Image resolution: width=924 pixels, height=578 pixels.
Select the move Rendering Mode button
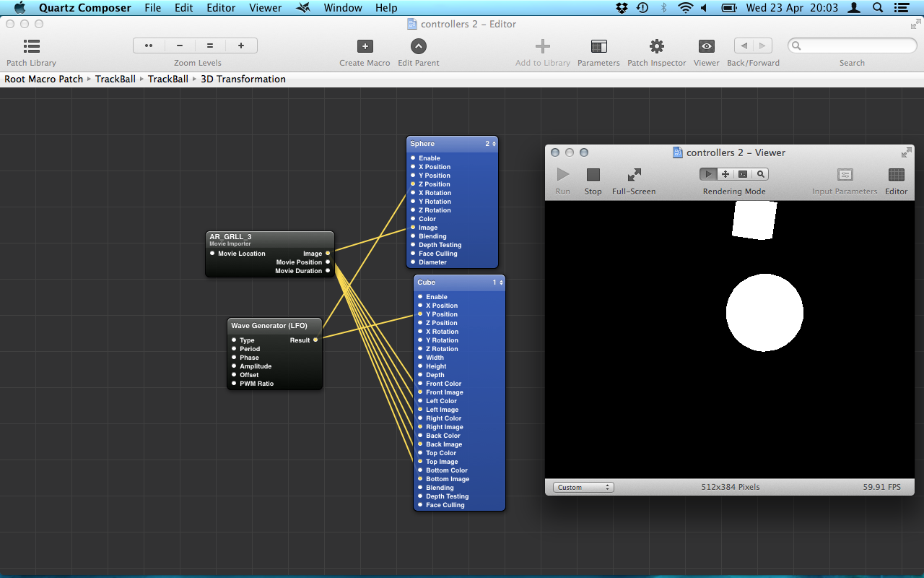pyautogui.click(x=725, y=174)
